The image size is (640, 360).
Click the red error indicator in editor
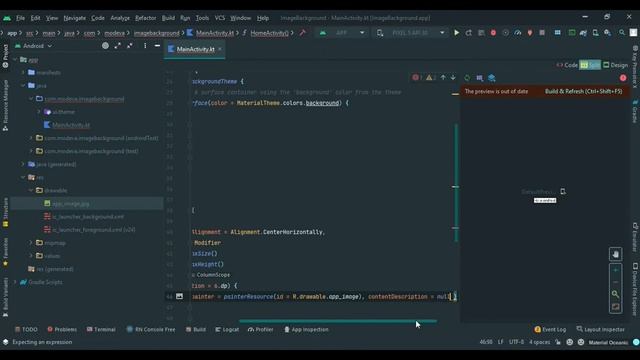click(416, 77)
